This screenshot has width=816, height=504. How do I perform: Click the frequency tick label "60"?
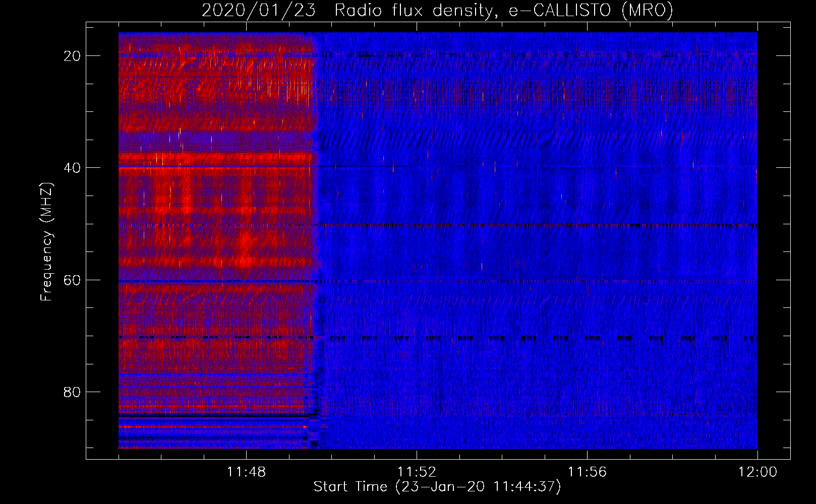pyautogui.click(x=72, y=280)
